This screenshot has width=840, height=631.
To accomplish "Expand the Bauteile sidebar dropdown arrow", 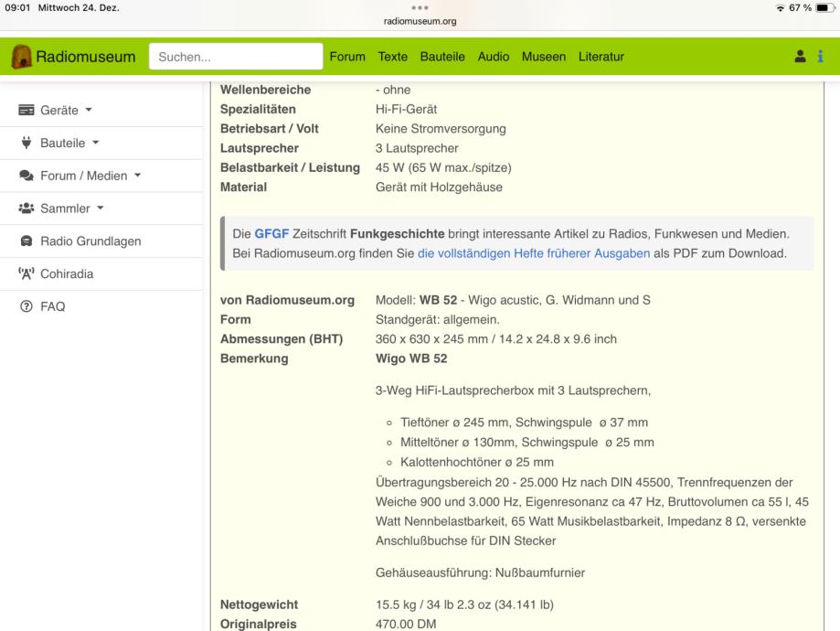I will point(96,143).
